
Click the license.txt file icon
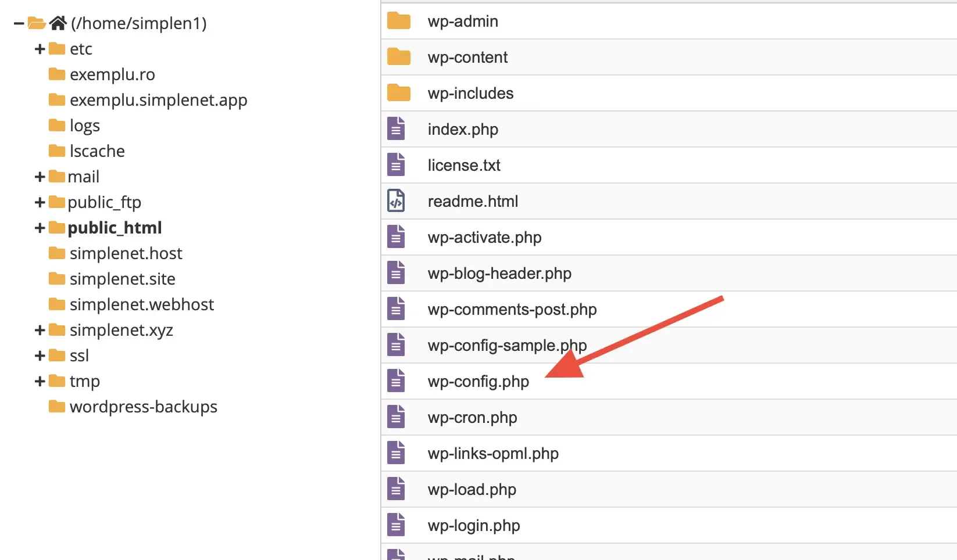[396, 165]
